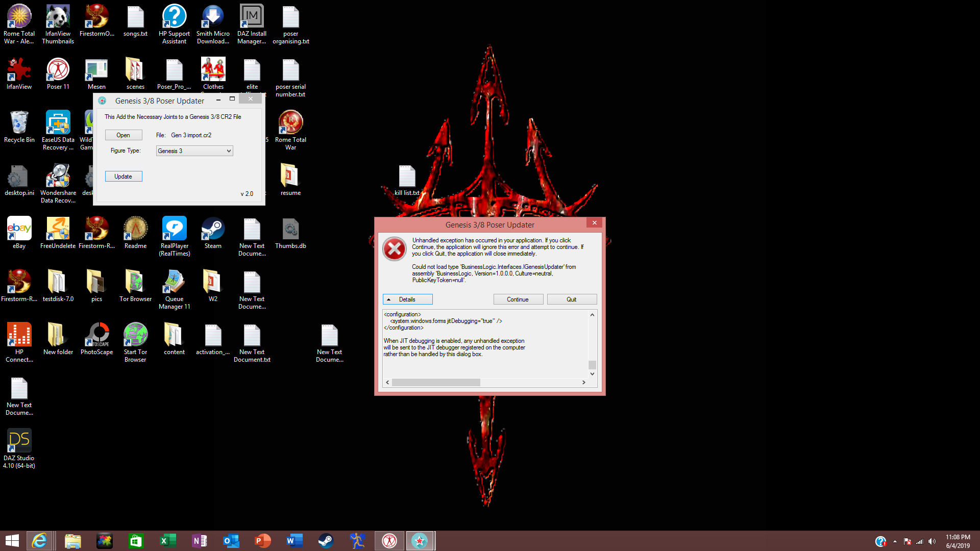
Task: Select the FreeUndelete shortcut
Action: pyautogui.click(x=58, y=233)
